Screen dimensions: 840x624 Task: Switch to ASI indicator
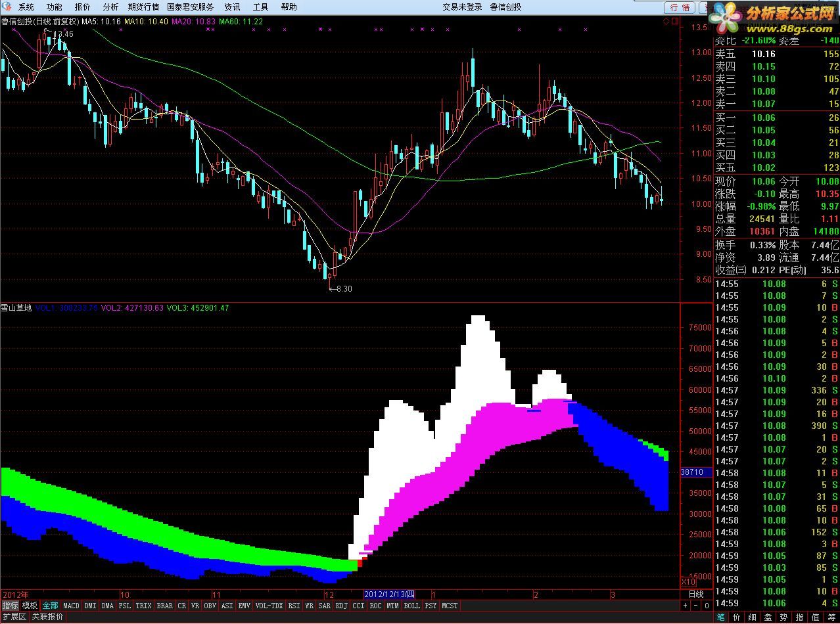point(227,606)
